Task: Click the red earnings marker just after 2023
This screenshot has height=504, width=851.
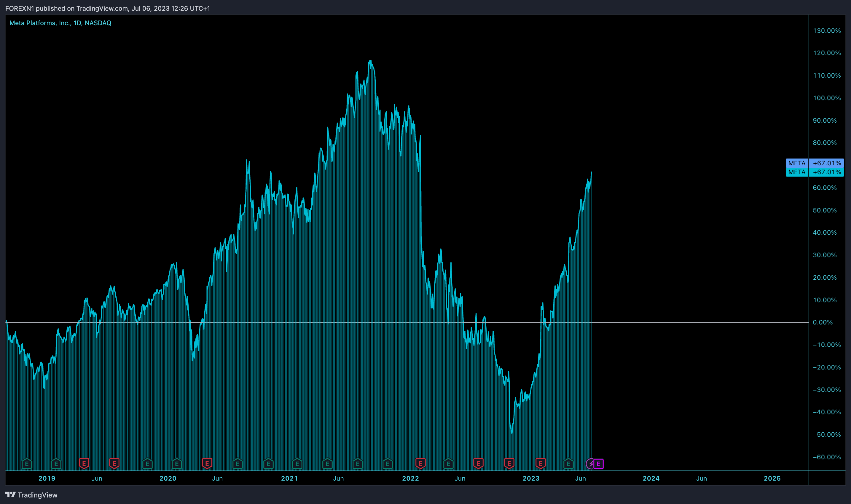Action: coord(540,464)
